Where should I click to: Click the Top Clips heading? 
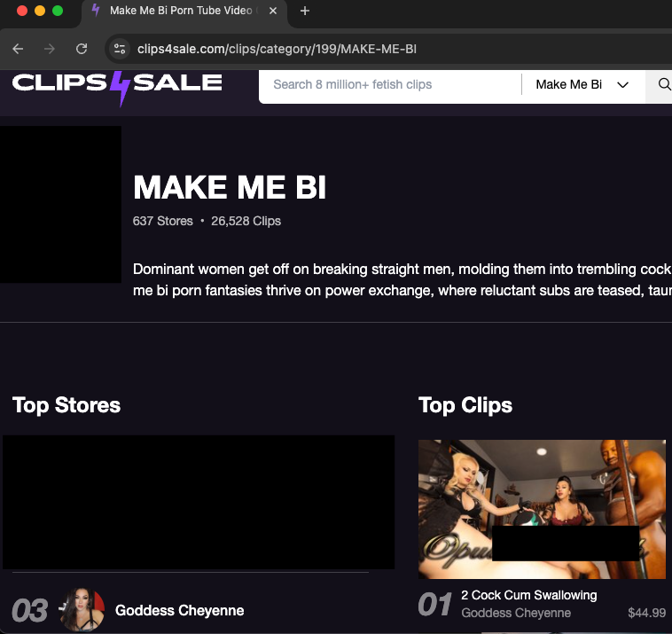point(465,405)
